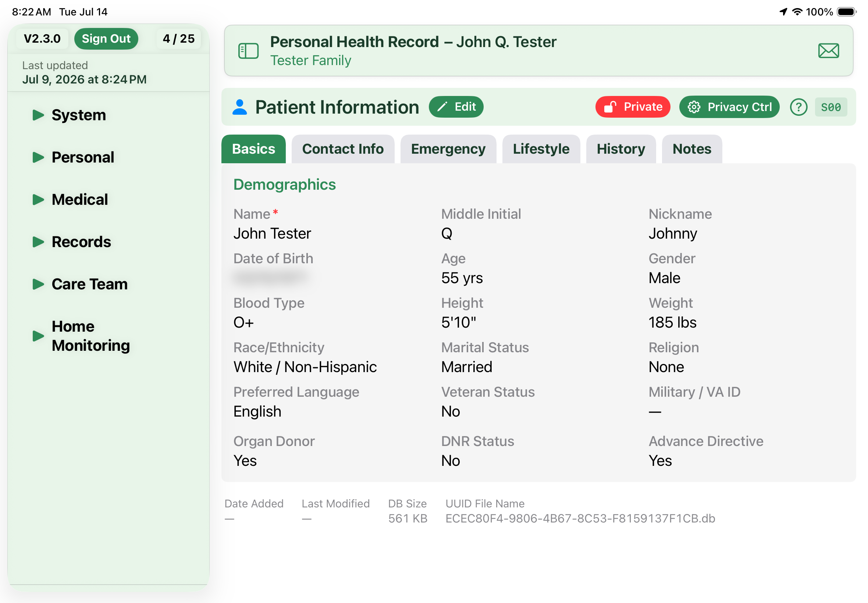Click the battery indicator icon
This screenshot has height=603, width=868.
(x=846, y=12)
